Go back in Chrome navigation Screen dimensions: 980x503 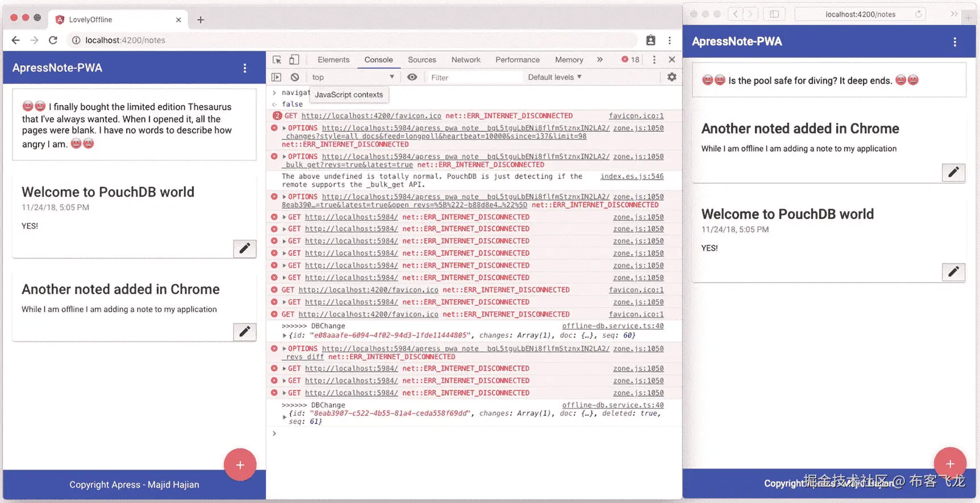point(16,40)
